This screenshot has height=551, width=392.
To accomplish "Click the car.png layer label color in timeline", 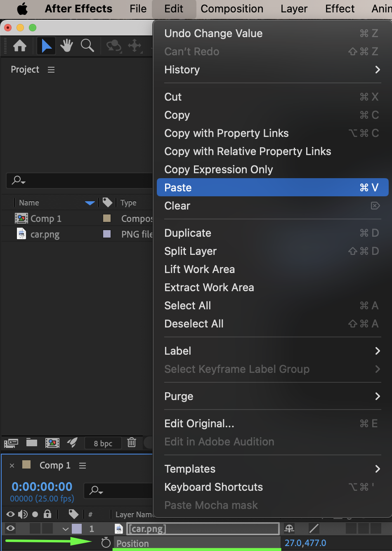I will tap(77, 528).
